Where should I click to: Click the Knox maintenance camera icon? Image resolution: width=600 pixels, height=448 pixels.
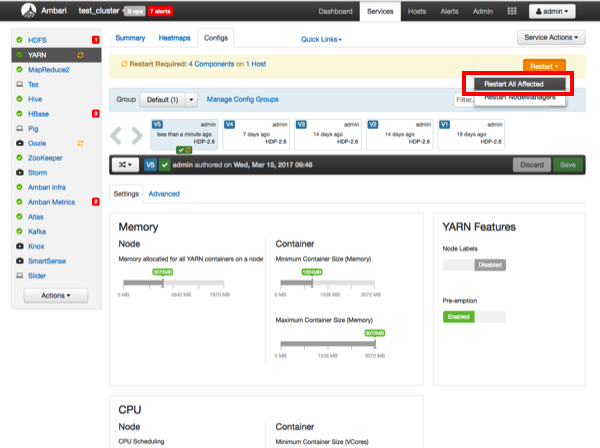(x=20, y=246)
